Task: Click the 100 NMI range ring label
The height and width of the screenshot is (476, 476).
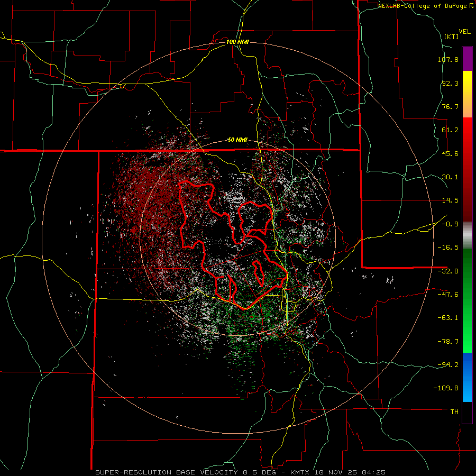Action: [237, 42]
